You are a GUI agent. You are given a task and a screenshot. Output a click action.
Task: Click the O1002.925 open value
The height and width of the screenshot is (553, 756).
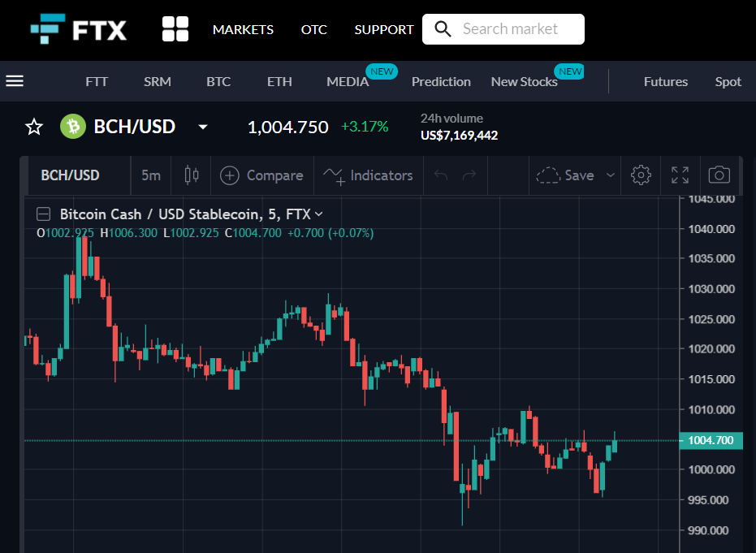pyautogui.click(x=65, y=233)
